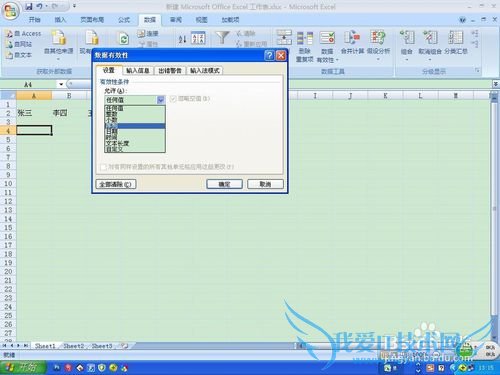This screenshot has height=375, width=500.
Task: Switch to the 视图 ribbon tab
Action: [x=201, y=20]
